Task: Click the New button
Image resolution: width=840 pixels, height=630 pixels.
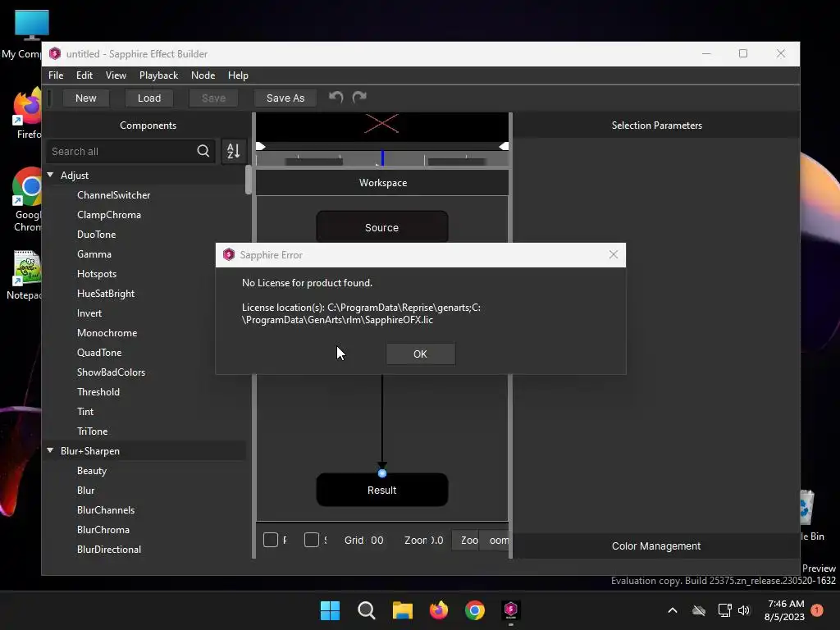Action: (85, 98)
